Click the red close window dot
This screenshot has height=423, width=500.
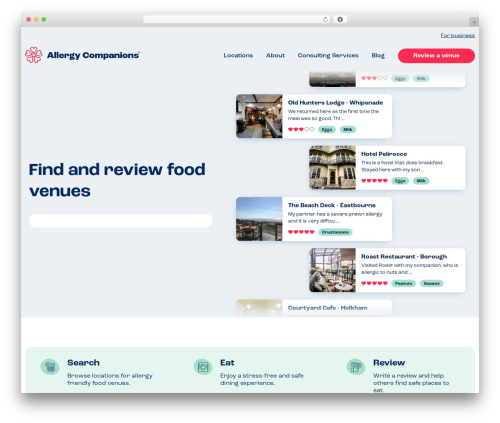click(x=29, y=20)
